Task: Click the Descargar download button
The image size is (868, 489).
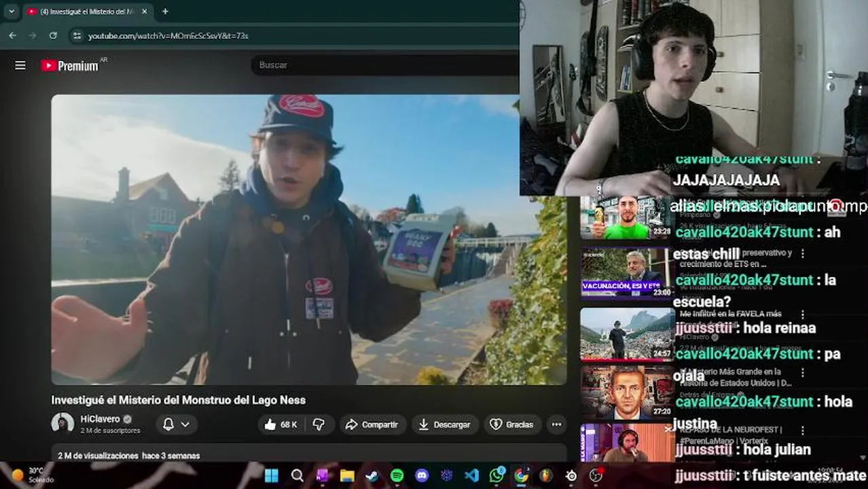Action: tap(445, 424)
